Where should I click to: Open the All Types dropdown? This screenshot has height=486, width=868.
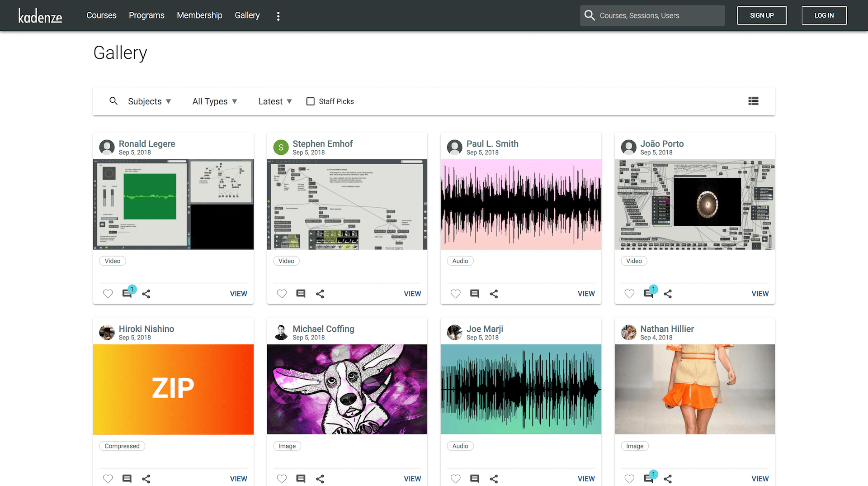[x=214, y=101]
